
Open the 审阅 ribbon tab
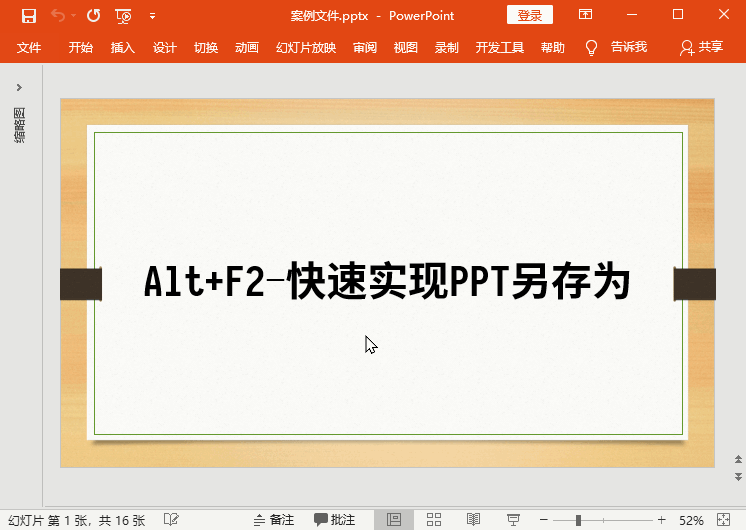pos(365,48)
